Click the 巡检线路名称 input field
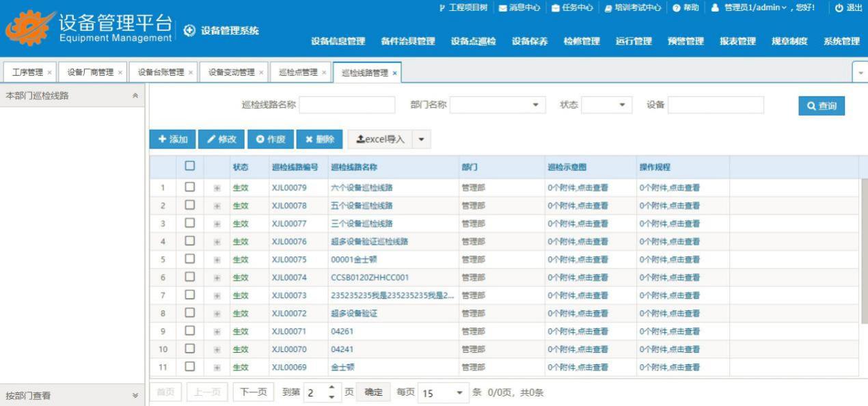The height and width of the screenshot is (406, 868). pos(347,105)
